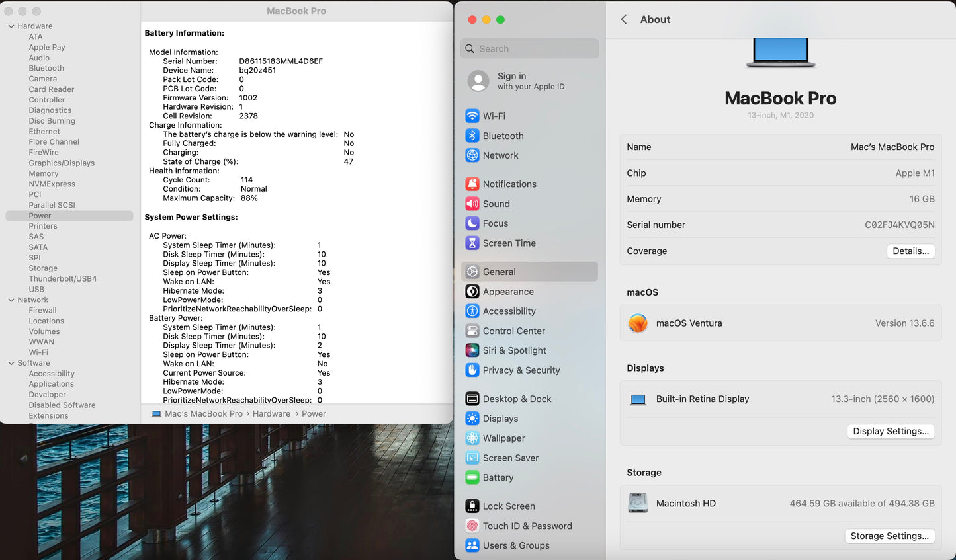Go back using the About back arrow
Screen dimensions: 956x560
point(624,20)
